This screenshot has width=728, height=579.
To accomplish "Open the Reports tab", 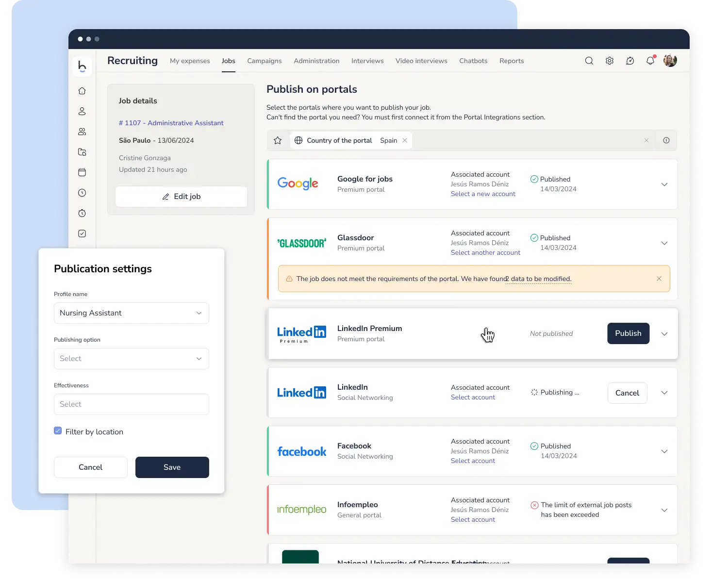I will point(512,61).
